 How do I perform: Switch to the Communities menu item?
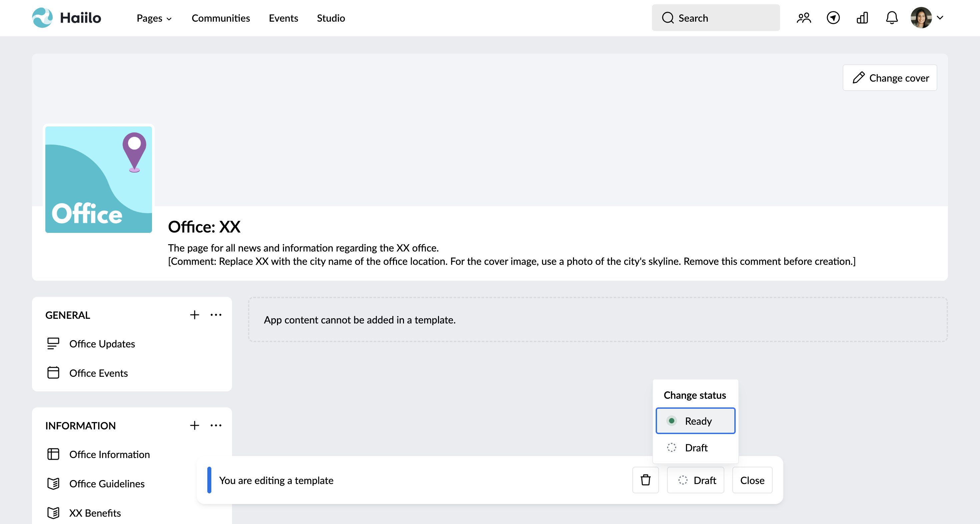221,18
